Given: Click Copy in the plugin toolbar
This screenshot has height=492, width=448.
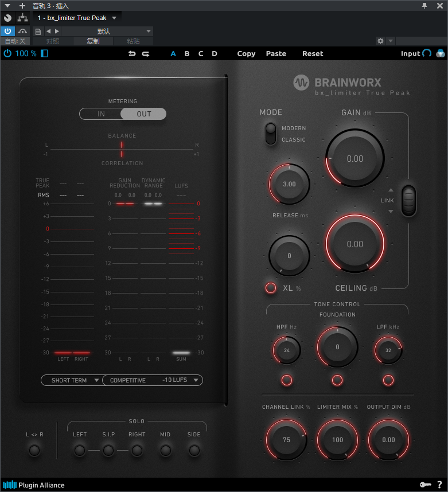Looking at the screenshot, I should 246,54.
